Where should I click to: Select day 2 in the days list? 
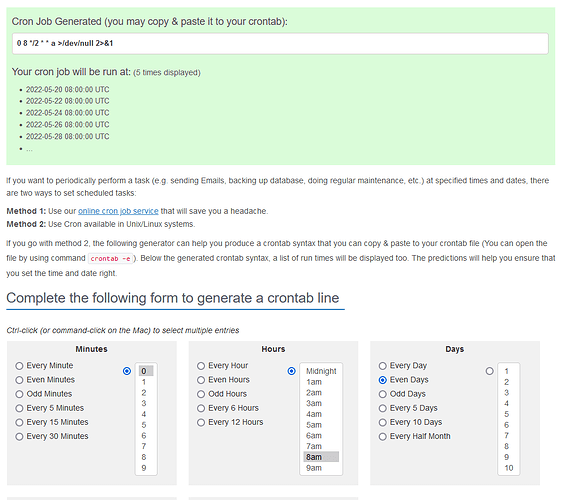(509, 382)
